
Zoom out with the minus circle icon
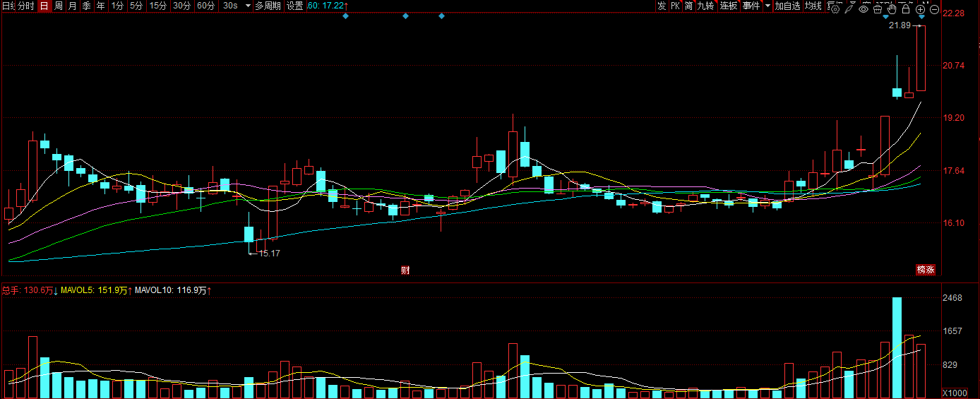click(934, 9)
